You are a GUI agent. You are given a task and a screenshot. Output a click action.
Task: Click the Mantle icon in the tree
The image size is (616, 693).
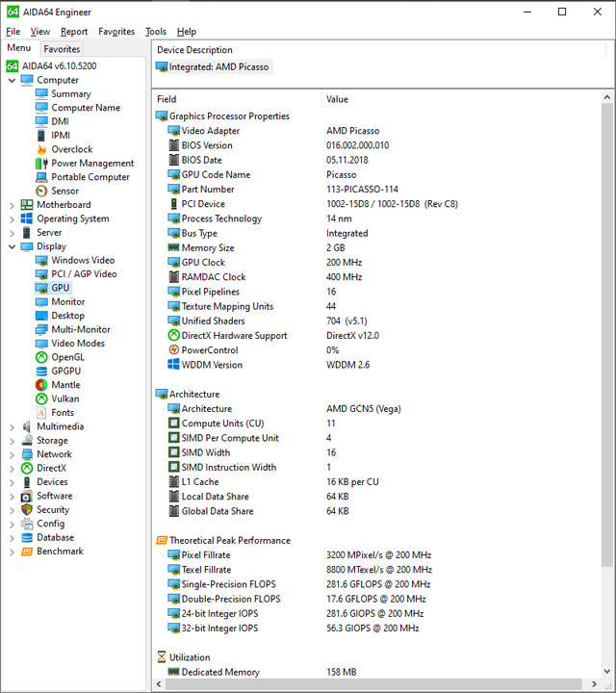(x=41, y=385)
